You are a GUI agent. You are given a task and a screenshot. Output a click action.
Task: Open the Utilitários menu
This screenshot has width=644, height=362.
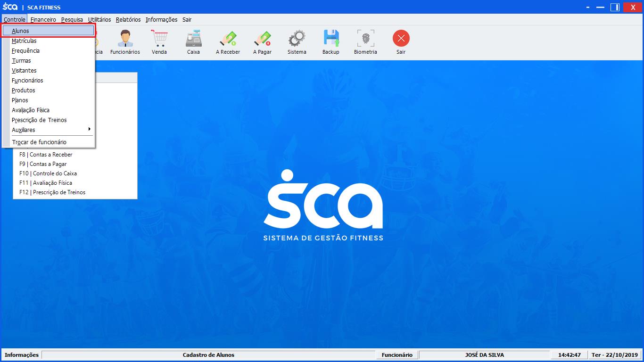tap(99, 19)
